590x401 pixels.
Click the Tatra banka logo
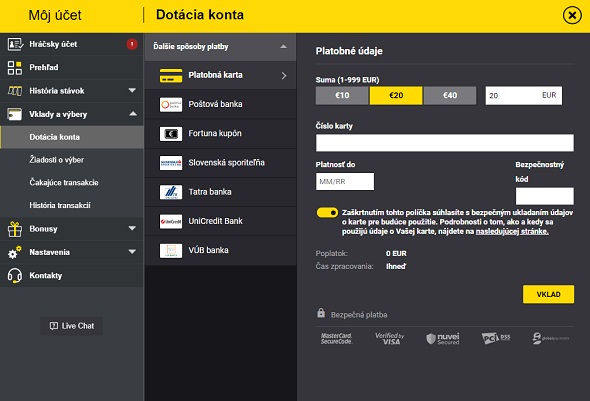171,192
